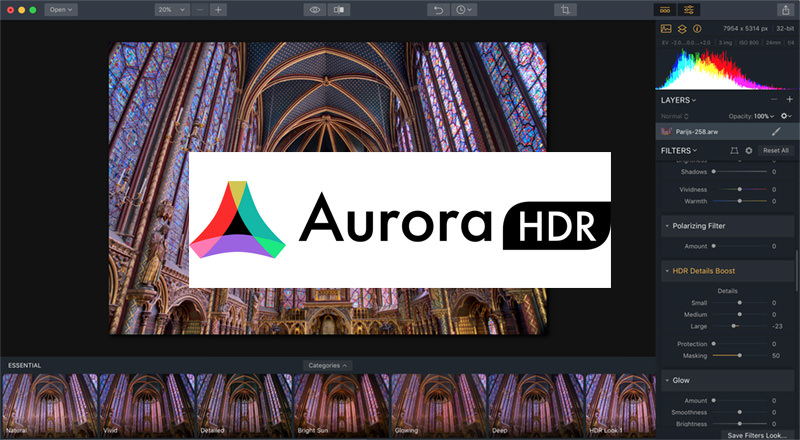Click the Reset All button
800x440 pixels.
click(776, 151)
